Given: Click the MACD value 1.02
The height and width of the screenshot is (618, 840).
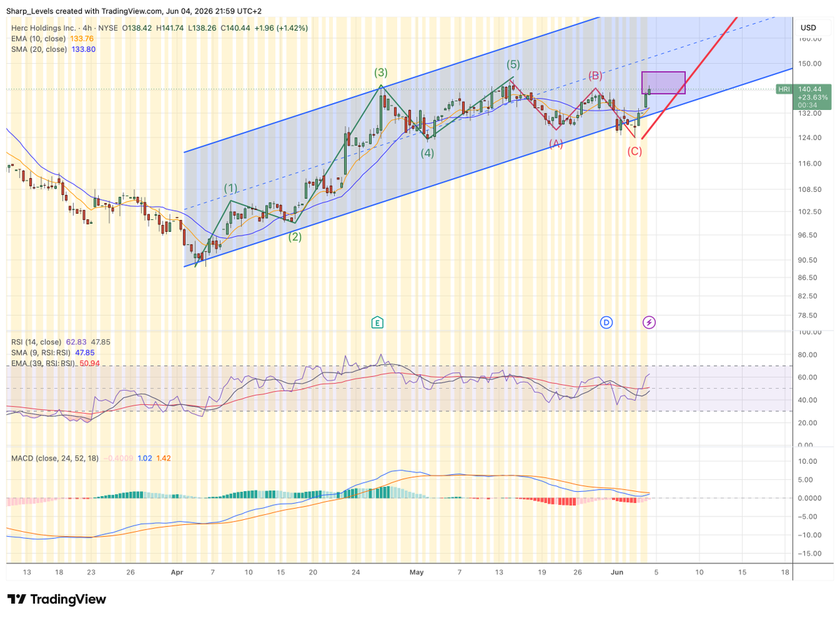Looking at the screenshot, I should (144, 458).
